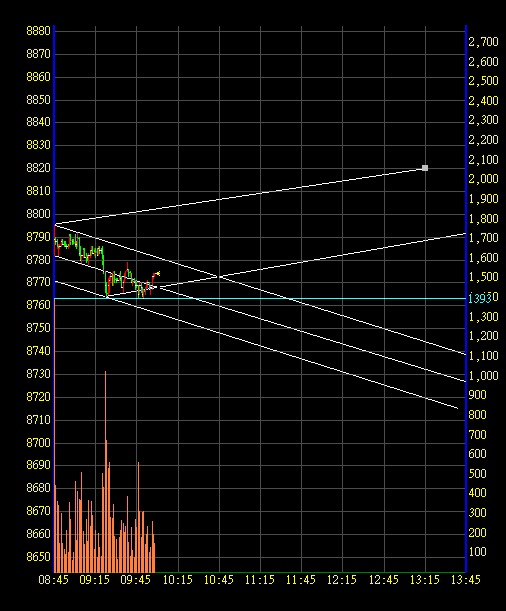Click the cyan 1393 volume value label
Image resolution: width=506 pixels, height=611 pixels.
coord(480,298)
